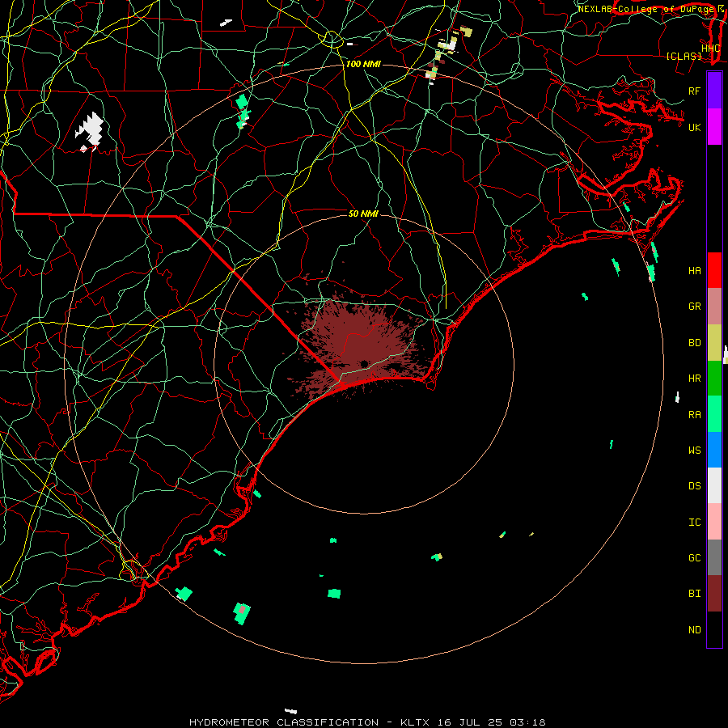This screenshot has width=728, height=728.
Task: Click the 'HA' legend label
Action: click(x=694, y=270)
